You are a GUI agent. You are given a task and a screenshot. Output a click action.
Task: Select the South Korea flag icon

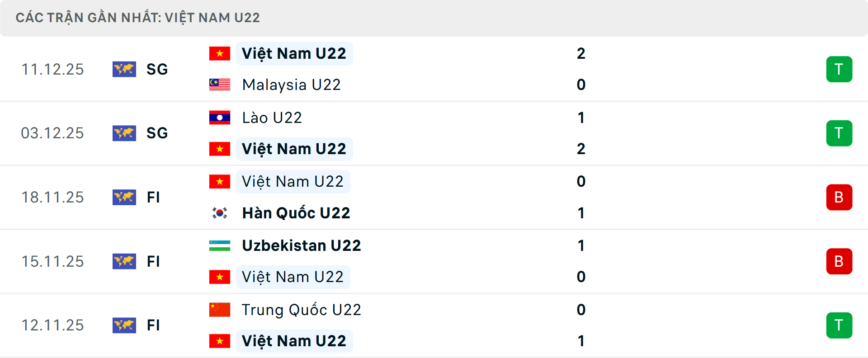point(220,212)
